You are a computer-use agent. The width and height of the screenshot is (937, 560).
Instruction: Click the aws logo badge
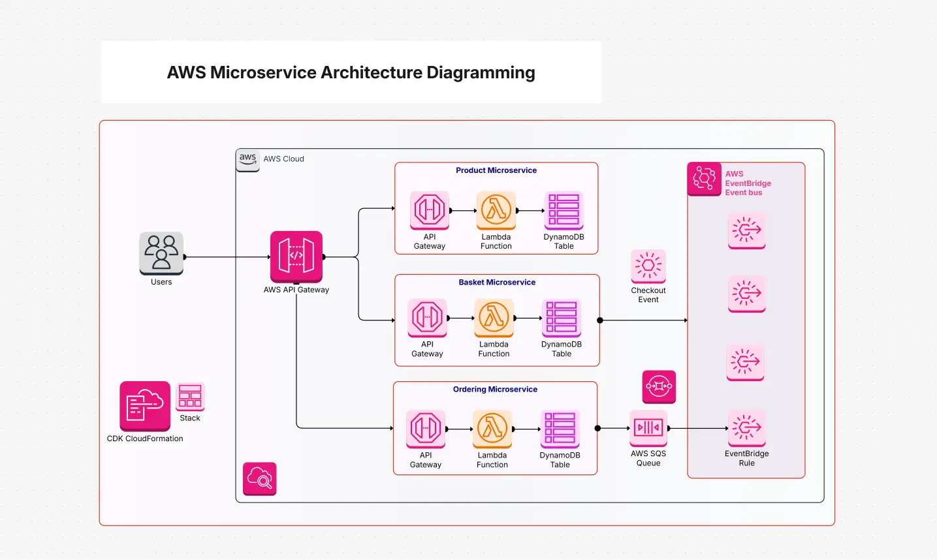click(247, 161)
